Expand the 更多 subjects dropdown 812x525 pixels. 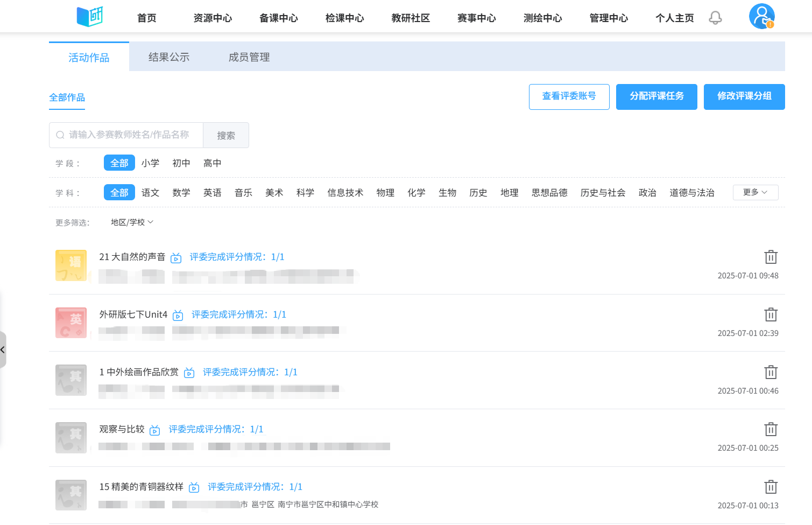(x=755, y=192)
